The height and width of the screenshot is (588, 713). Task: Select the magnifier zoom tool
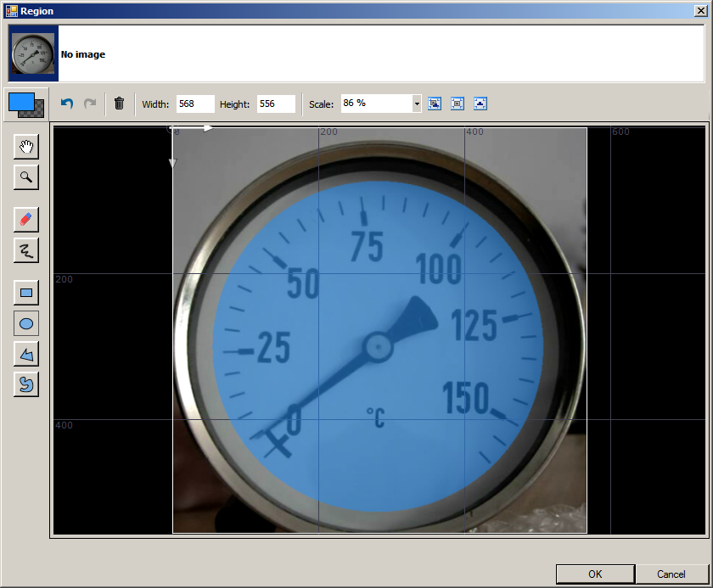[x=26, y=176]
